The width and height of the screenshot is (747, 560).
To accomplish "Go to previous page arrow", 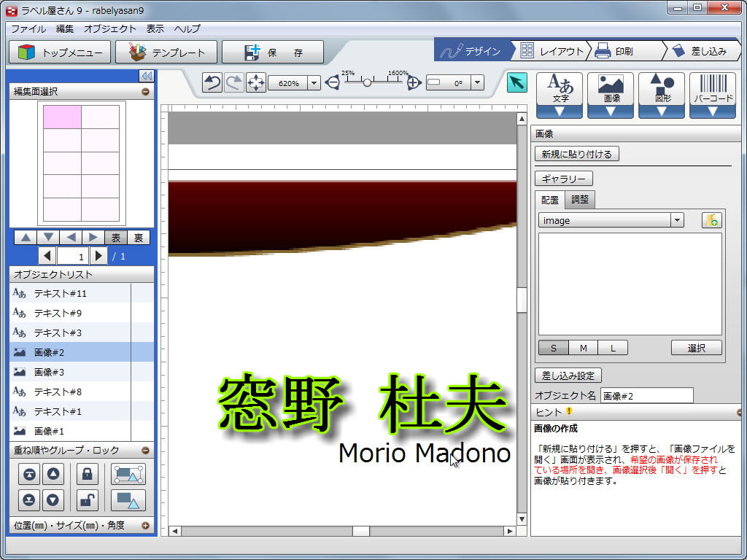I will click(x=47, y=256).
